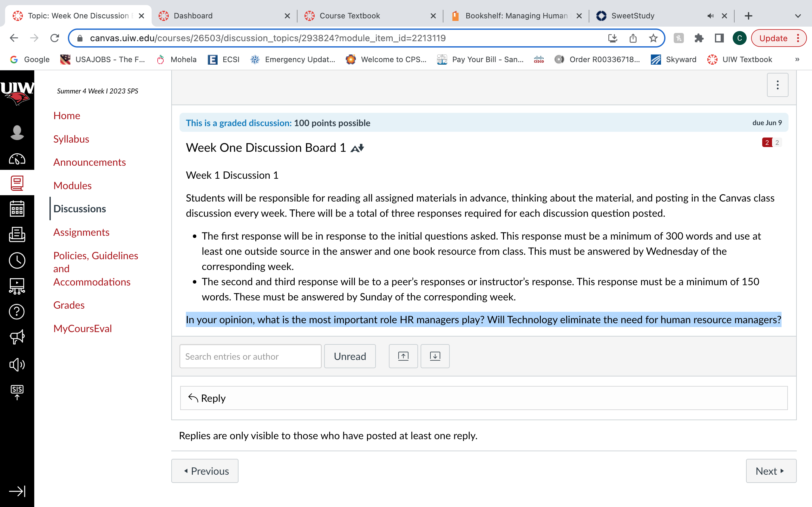Bookmark this page with star icon

pyautogui.click(x=653, y=38)
